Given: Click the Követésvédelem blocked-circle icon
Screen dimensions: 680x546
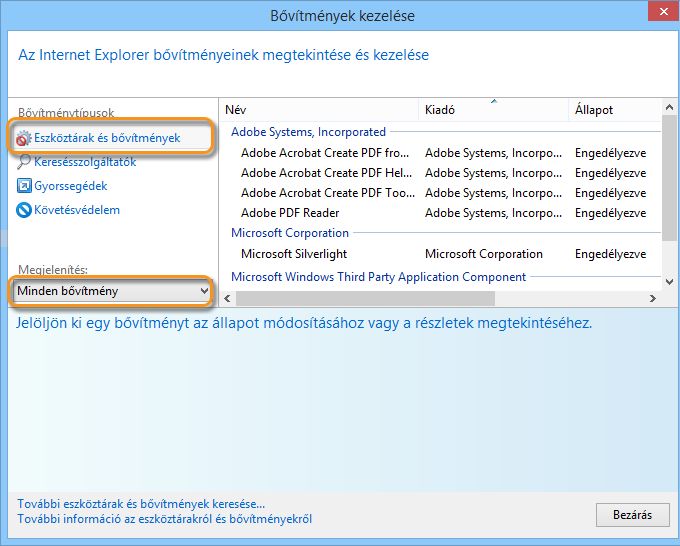Looking at the screenshot, I should [x=23, y=210].
